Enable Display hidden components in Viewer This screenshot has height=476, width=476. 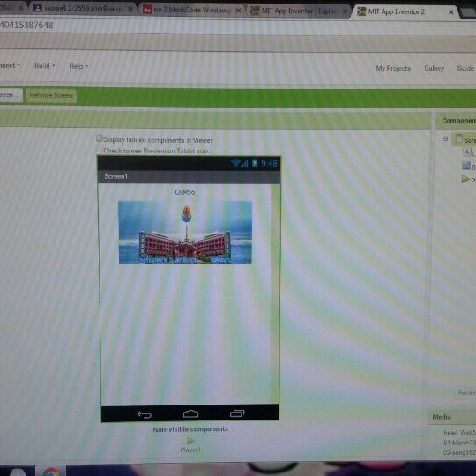(99, 138)
